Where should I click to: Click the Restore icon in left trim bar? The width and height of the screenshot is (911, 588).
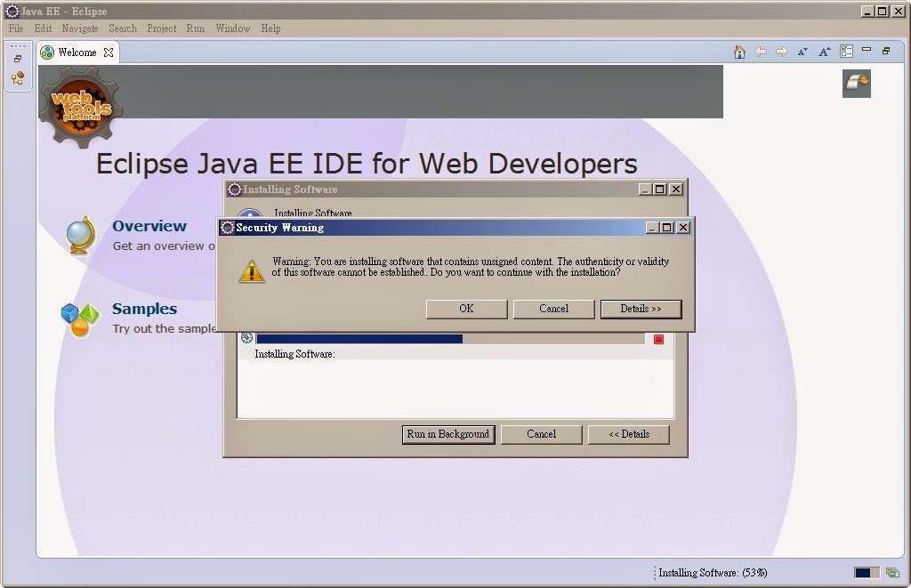click(x=18, y=59)
